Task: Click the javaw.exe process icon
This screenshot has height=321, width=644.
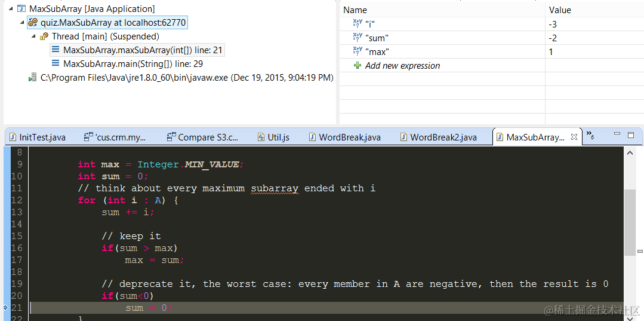Action: (x=32, y=77)
